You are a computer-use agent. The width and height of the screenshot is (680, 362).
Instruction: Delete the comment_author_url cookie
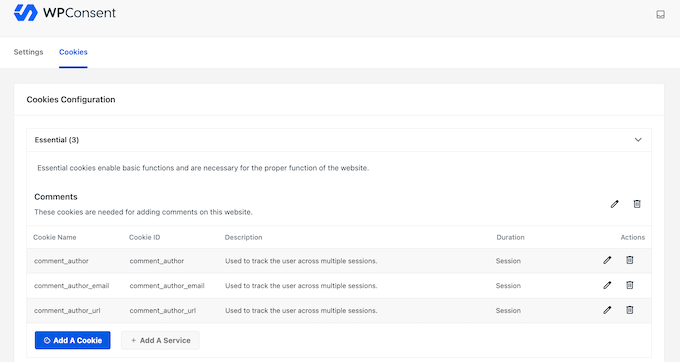[630, 310]
